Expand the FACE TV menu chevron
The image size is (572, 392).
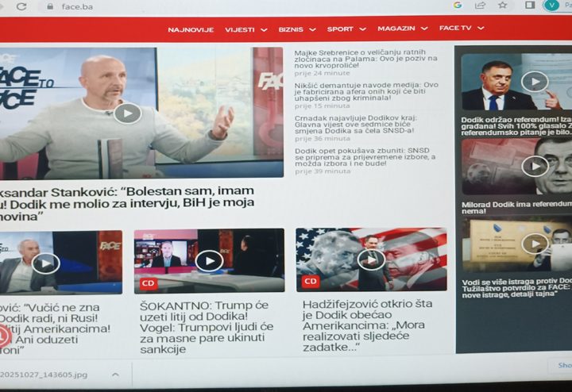click(481, 28)
